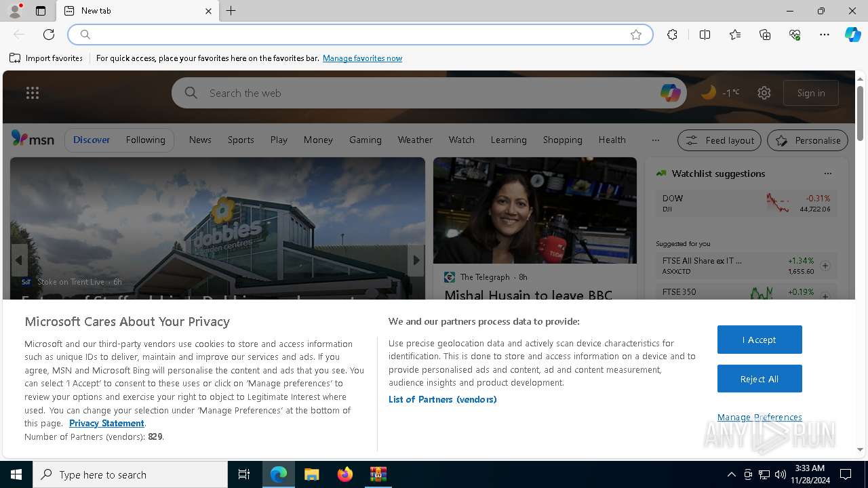Show hidden system tray icons
The height and width of the screenshot is (488, 868).
[x=731, y=474]
